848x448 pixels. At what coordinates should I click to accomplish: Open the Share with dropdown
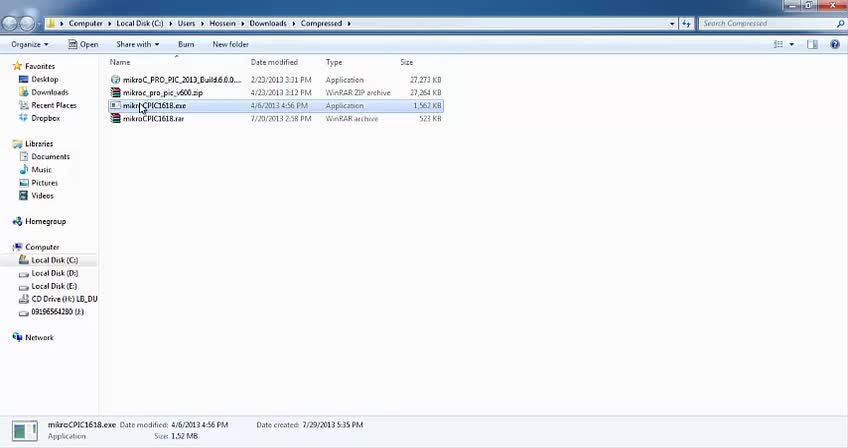(x=137, y=44)
